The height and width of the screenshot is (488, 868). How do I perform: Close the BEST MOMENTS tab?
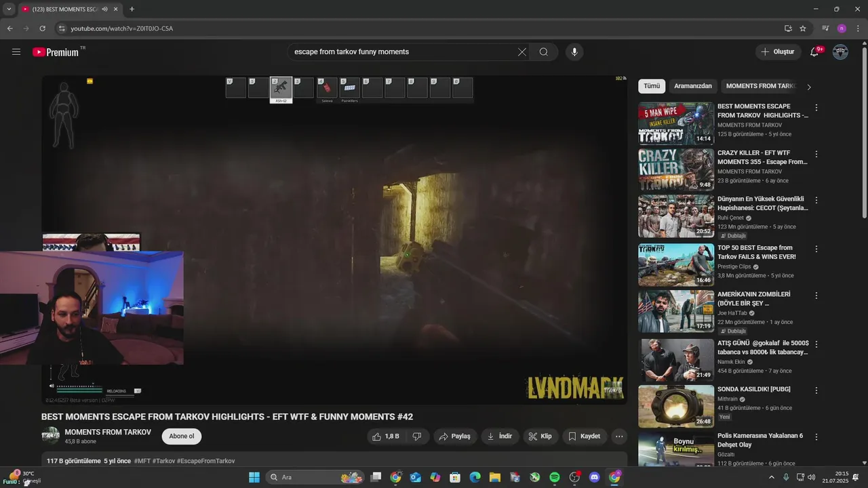[116, 9]
